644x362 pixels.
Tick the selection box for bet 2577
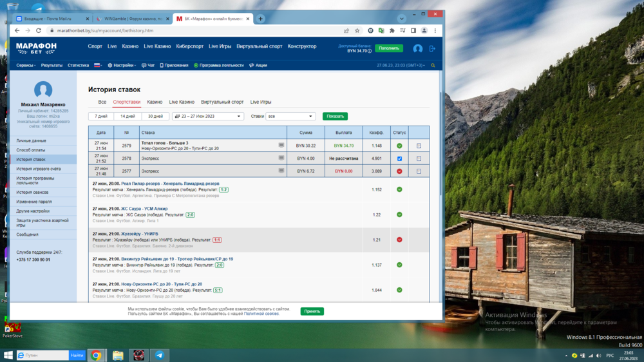point(419,171)
